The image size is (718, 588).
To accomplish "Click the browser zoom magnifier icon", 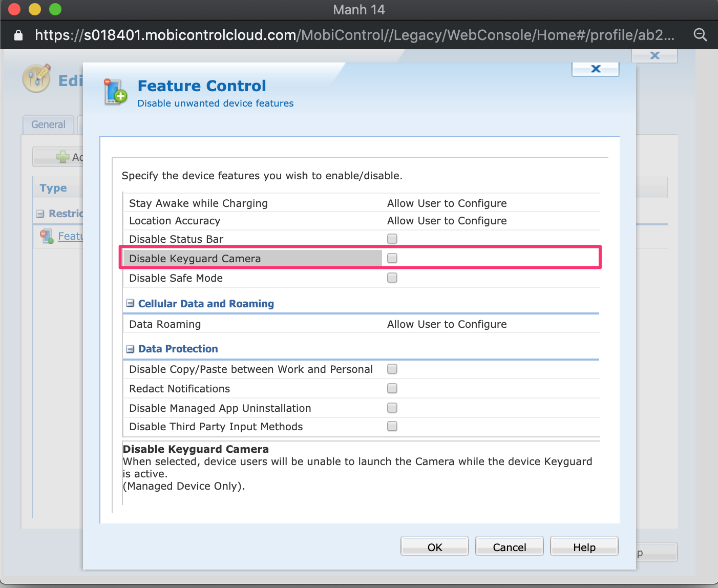I will [700, 35].
